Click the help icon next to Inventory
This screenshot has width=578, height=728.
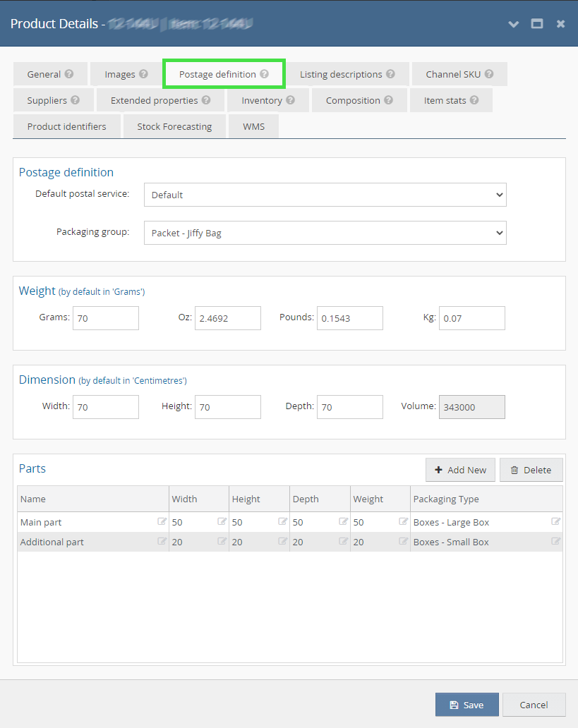(x=290, y=100)
